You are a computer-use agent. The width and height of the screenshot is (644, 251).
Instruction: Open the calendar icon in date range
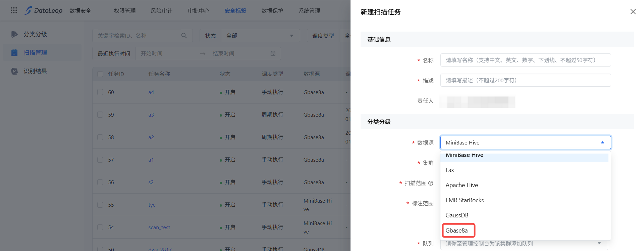tap(273, 54)
